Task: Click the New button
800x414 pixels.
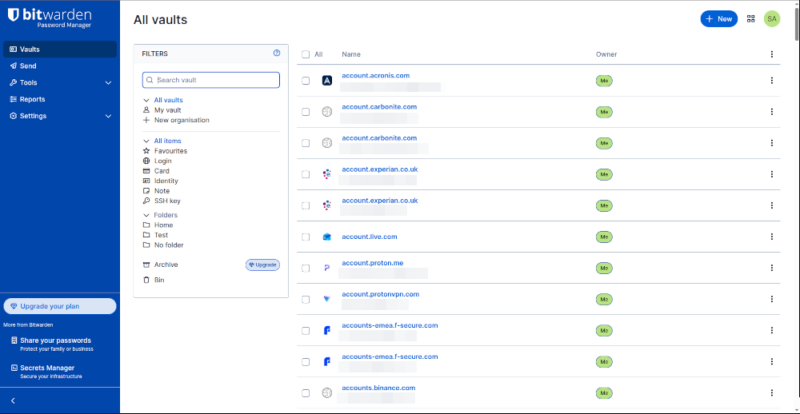Action: pyautogui.click(x=719, y=19)
